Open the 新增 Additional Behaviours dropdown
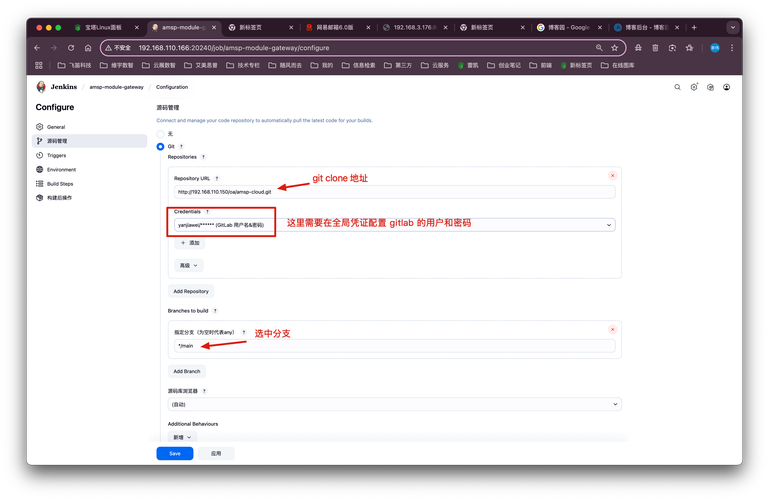Viewport: 769px width, 500px height. 182,437
